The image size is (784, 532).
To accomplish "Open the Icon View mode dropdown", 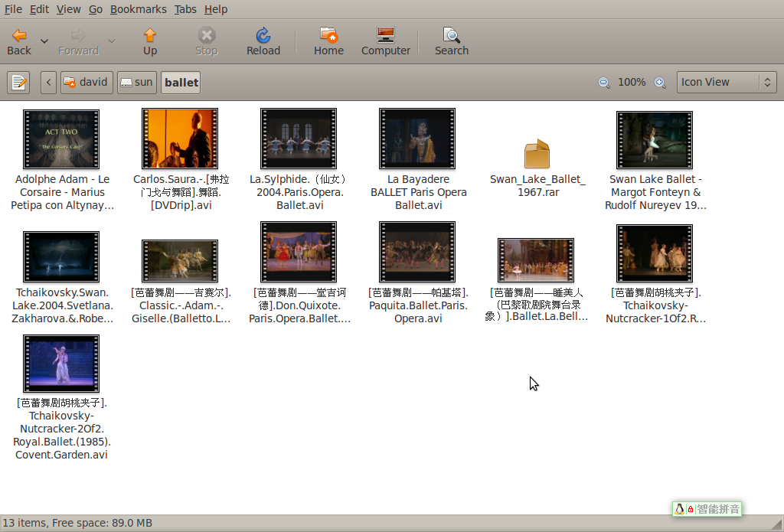I will point(727,83).
